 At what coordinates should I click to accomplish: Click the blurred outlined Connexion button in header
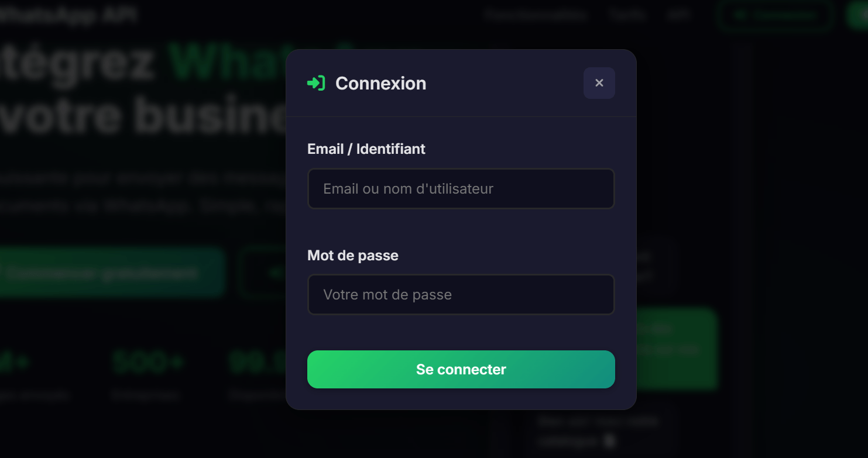click(x=776, y=15)
